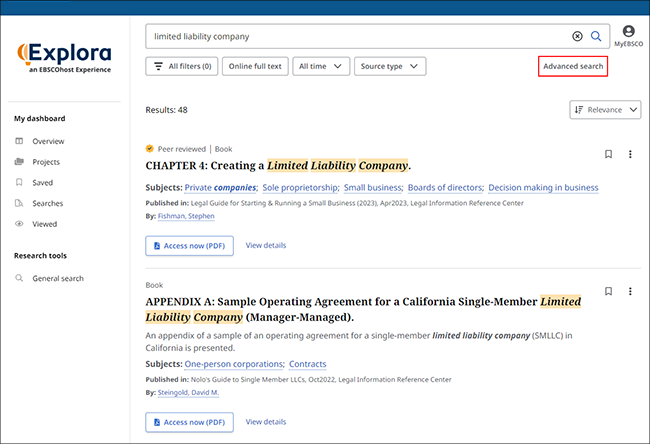Toggle the Online full text filter
Viewport: 650px width, 444px height.
(x=255, y=66)
